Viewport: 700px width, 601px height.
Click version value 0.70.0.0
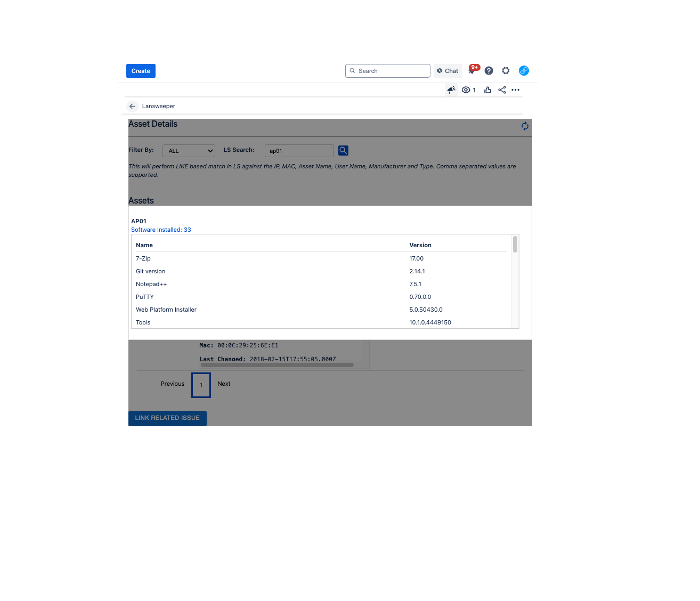pyautogui.click(x=420, y=297)
